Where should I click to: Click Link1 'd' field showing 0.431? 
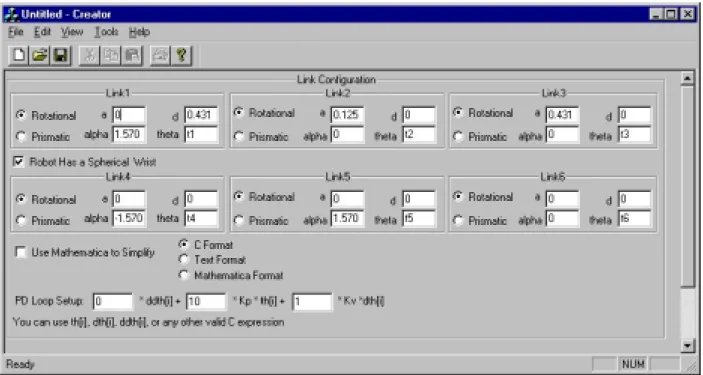(x=201, y=115)
